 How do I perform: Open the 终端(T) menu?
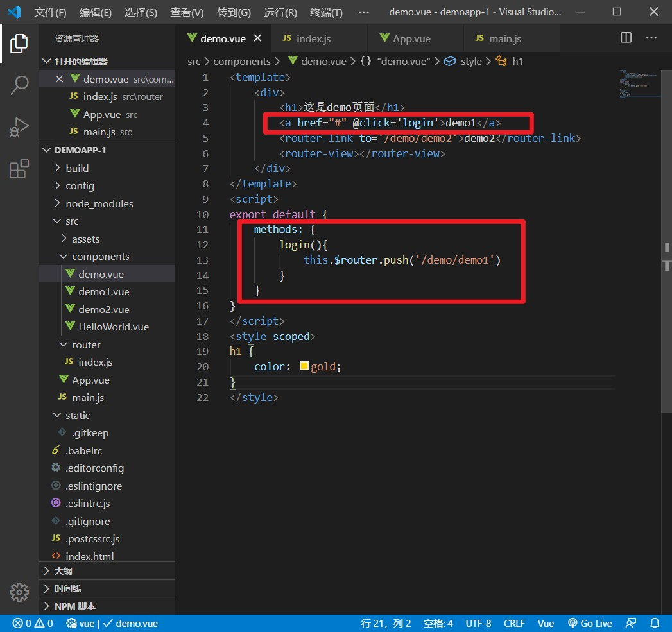[x=326, y=12]
